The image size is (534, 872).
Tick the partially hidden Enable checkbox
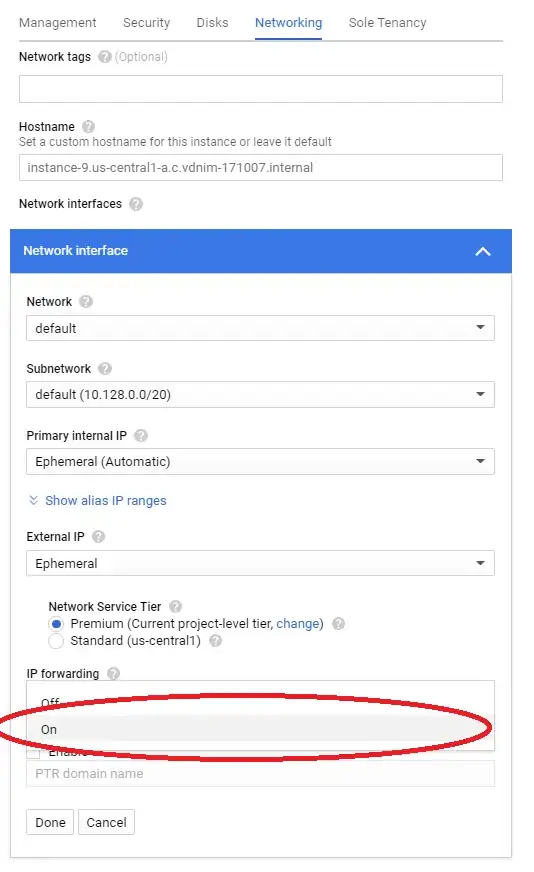pos(34,753)
